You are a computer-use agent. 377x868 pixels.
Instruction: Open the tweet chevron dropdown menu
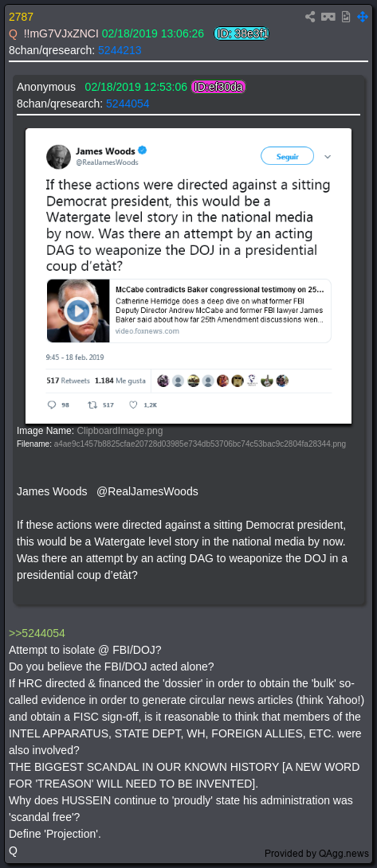(328, 157)
